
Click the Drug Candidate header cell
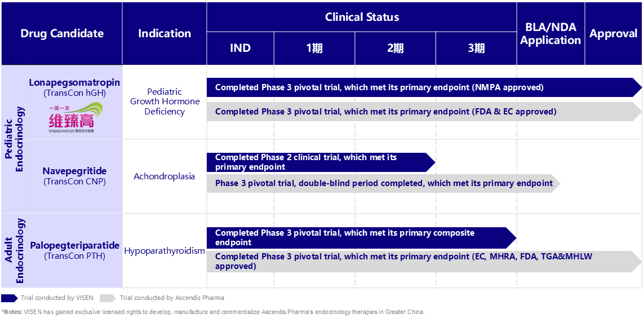point(62,33)
